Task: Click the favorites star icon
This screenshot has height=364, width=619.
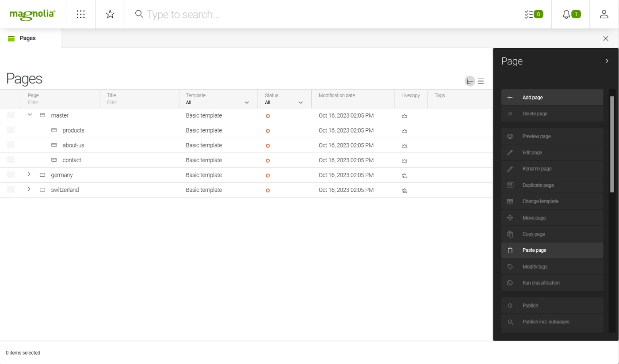Action: click(110, 15)
